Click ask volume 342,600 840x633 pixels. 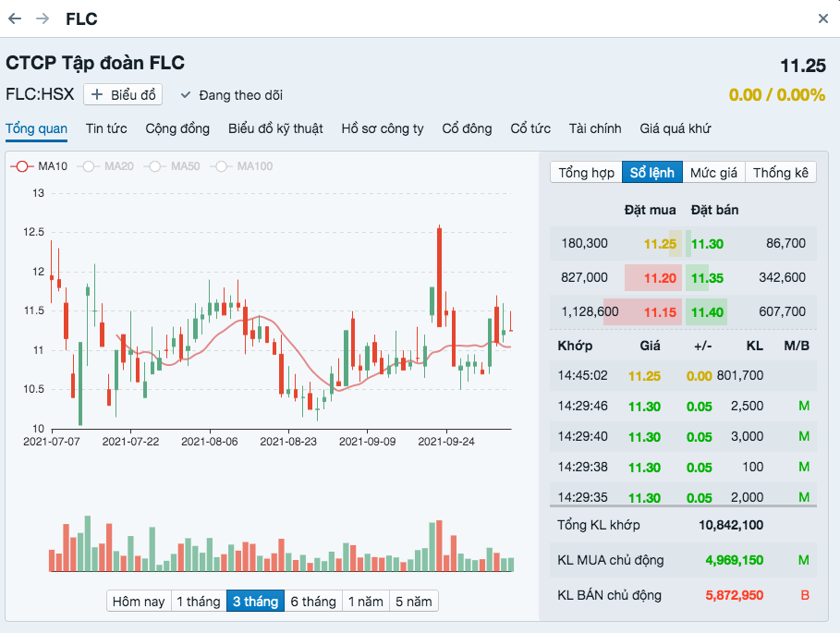[x=782, y=277]
